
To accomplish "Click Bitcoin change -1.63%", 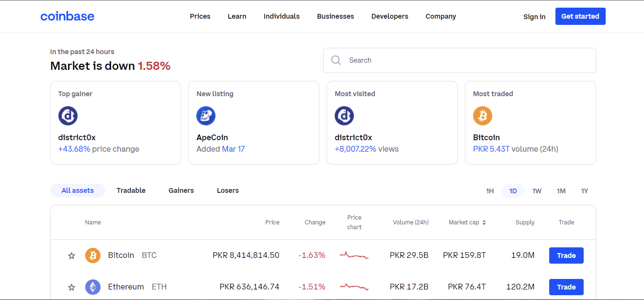I will [312, 256].
